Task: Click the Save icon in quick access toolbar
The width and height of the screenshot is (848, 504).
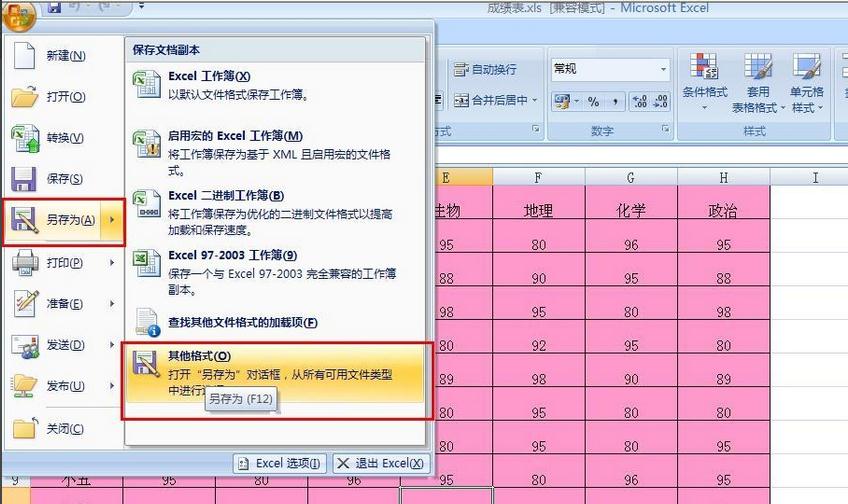Action: tap(54, 6)
